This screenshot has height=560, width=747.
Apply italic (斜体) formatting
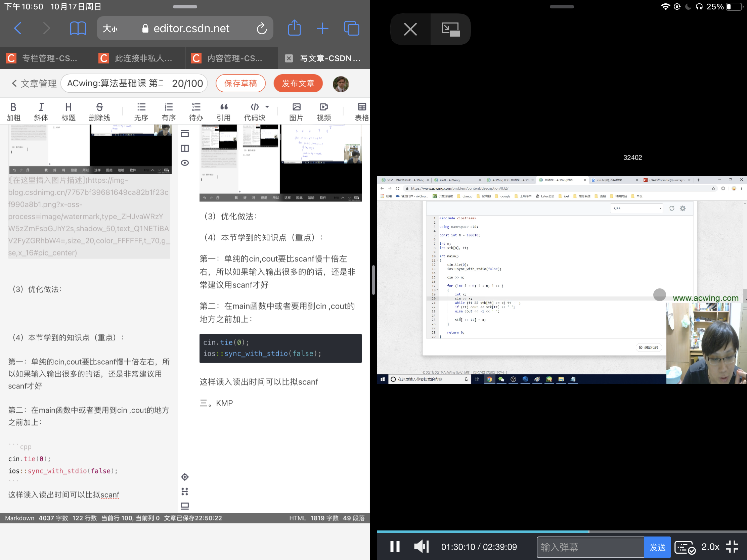click(41, 112)
